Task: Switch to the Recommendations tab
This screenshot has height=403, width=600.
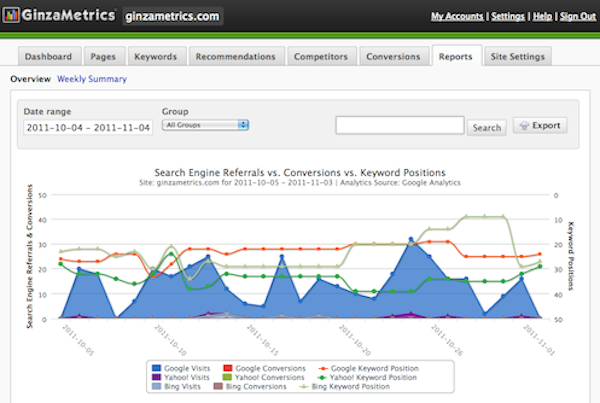Action: (236, 57)
